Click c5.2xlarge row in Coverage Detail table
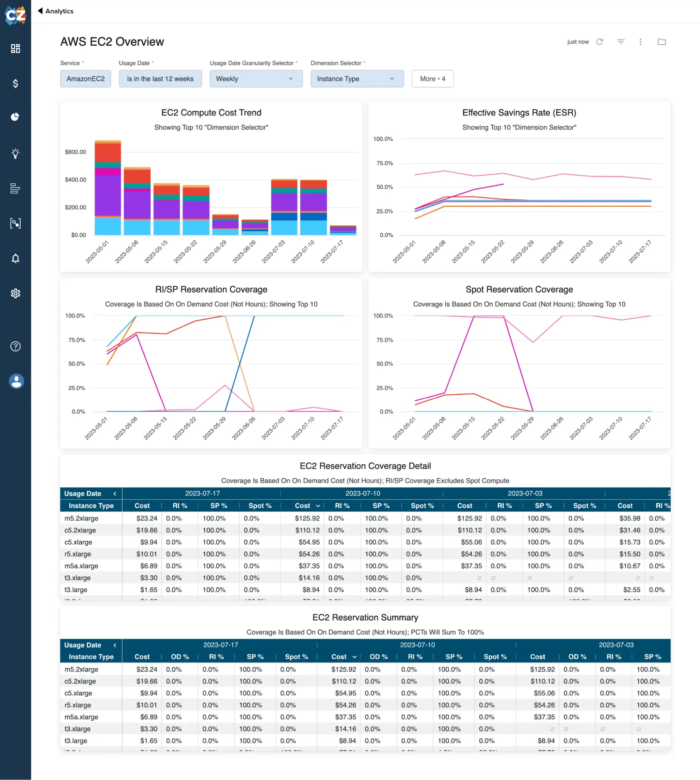This screenshot has width=700, height=780. click(x=365, y=530)
